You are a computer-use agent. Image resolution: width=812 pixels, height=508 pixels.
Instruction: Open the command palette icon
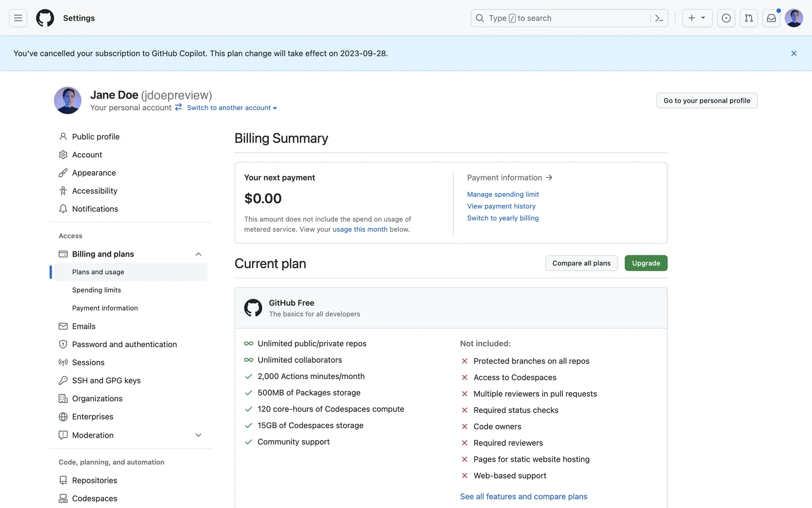click(659, 18)
